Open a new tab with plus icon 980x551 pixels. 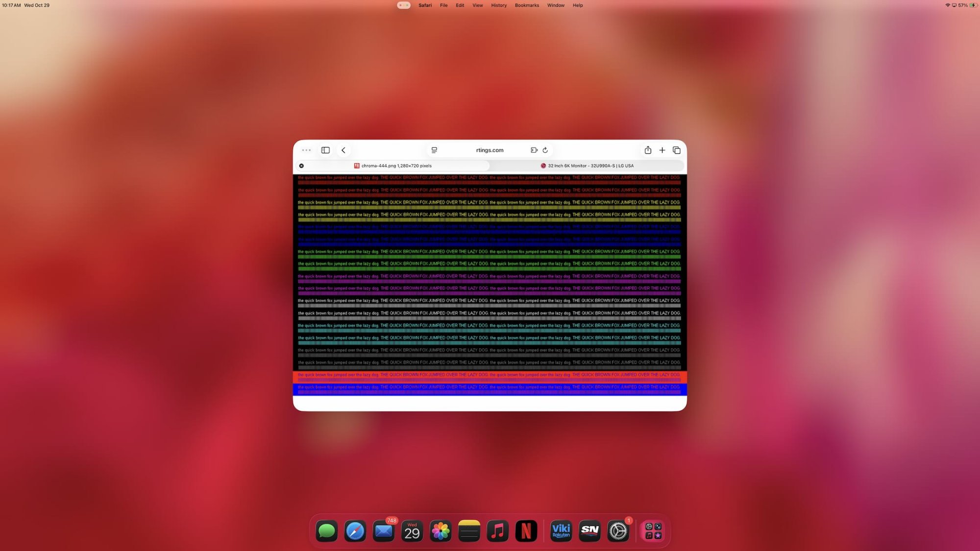[x=662, y=150]
